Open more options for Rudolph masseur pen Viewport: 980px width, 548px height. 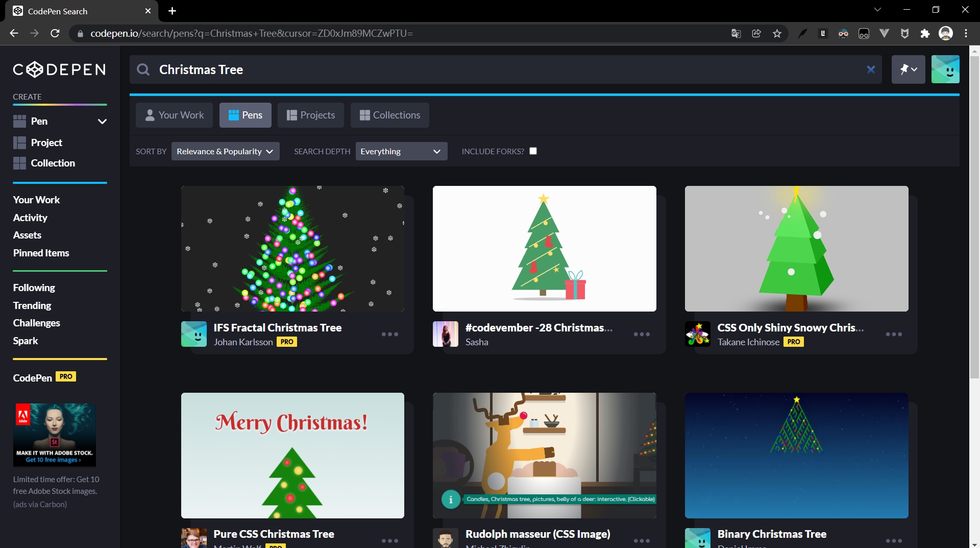coord(642,540)
